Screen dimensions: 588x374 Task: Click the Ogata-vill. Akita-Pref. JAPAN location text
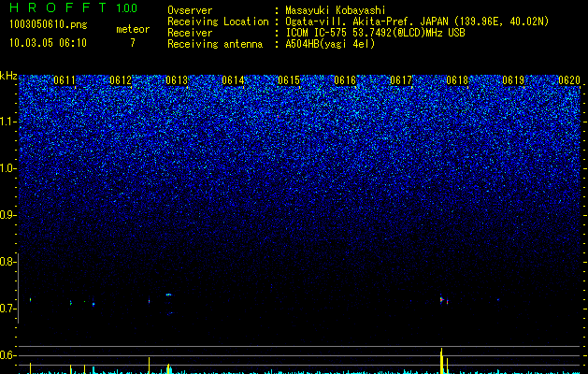click(x=417, y=22)
